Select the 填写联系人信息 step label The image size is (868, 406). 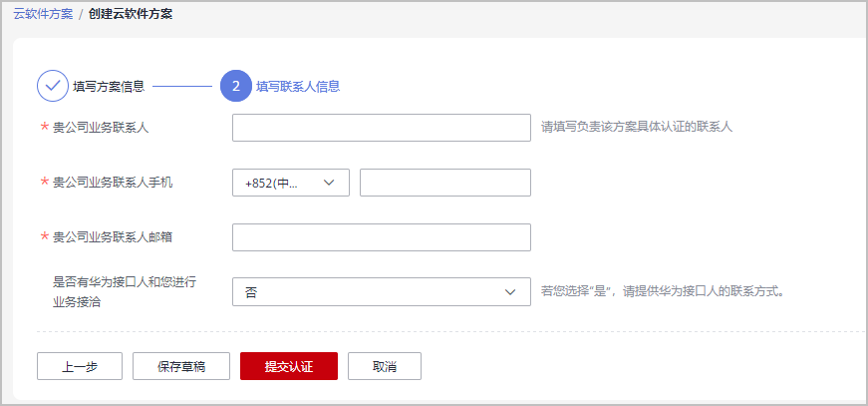[298, 86]
